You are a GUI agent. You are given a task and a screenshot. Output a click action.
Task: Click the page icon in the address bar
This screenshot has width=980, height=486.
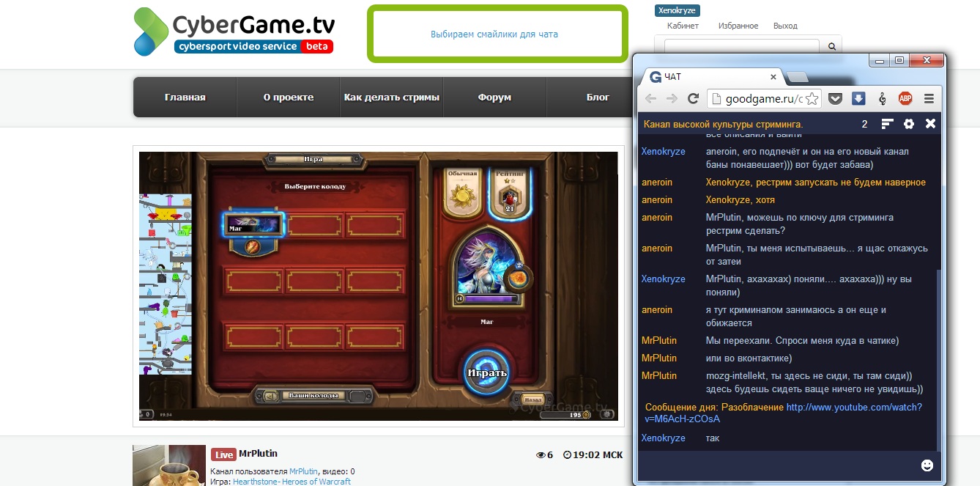[x=717, y=98]
